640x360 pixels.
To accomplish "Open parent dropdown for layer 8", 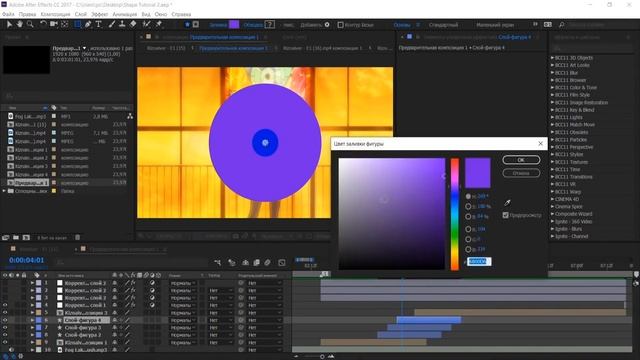I will tap(264, 335).
